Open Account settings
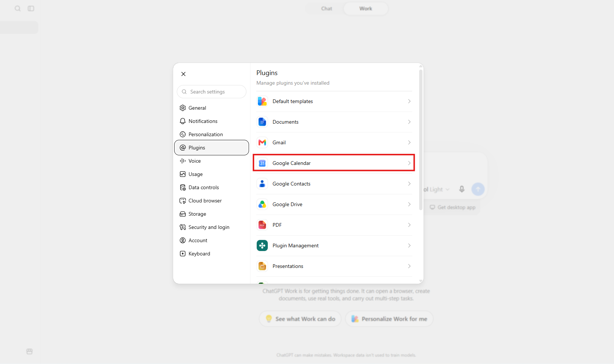The height and width of the screenshot is (364, 614). click(x=211, y=240)
